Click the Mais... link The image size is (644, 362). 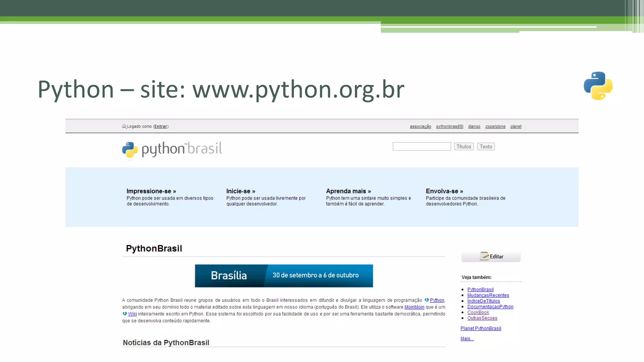(x=467, y=339)
